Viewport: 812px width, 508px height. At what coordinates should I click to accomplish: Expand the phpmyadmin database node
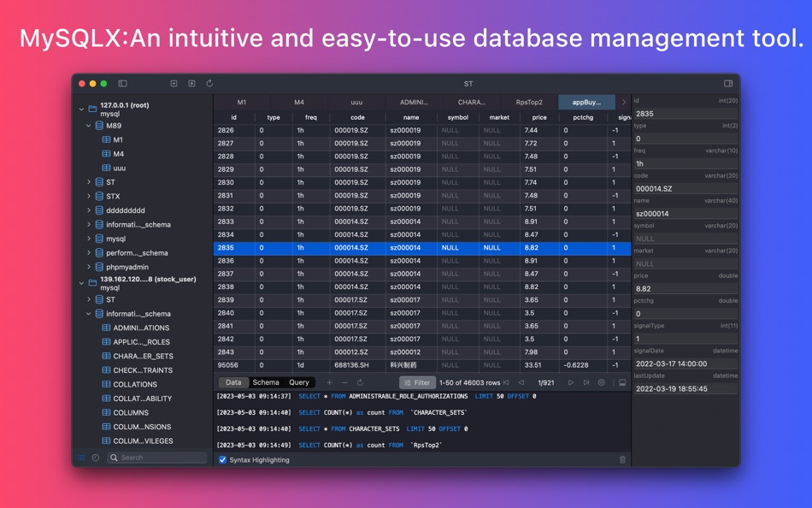[x=89, y=267]
